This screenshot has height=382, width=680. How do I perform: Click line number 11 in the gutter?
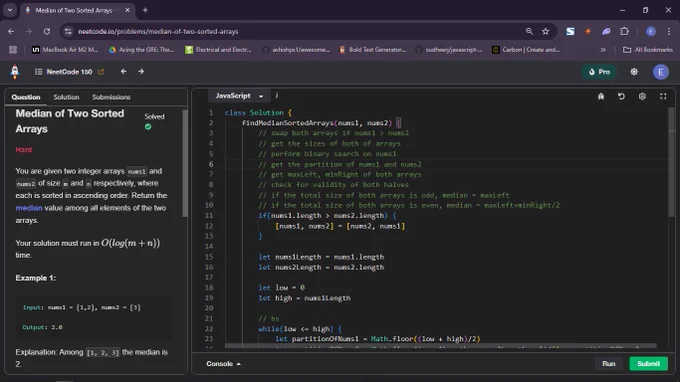(x=209, y=215)
